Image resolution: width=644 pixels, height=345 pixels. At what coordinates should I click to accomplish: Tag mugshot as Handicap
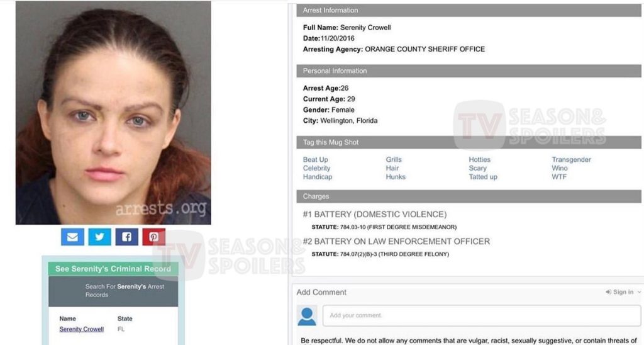318,177
